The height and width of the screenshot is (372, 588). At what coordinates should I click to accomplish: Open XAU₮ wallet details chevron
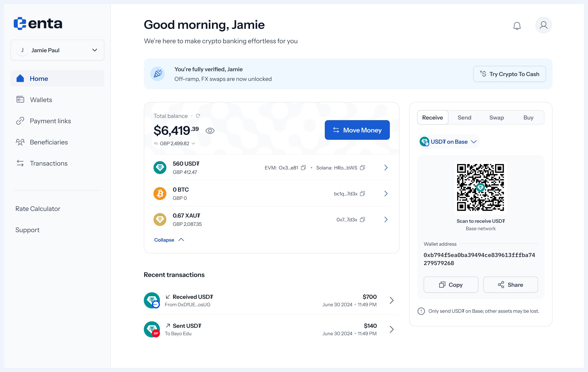pos(386,219)
